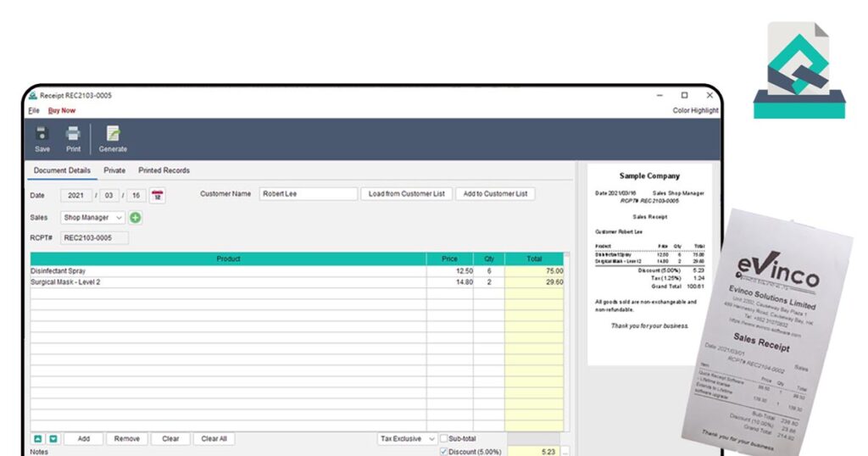Click the Product column header
This screenshot has width=868, height=456.
[x=228, y=259]
